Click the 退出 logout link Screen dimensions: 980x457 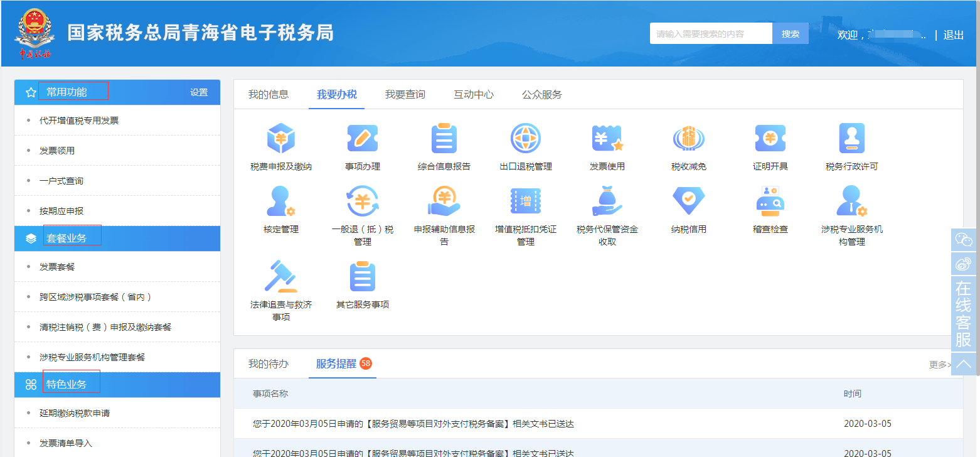click(x=953, y=35)
